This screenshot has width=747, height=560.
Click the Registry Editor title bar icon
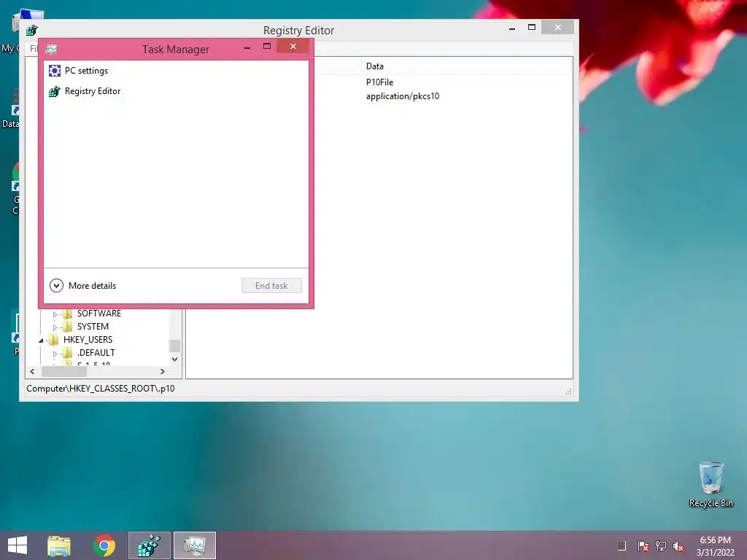pyautogui.click(x=32, y=31)
